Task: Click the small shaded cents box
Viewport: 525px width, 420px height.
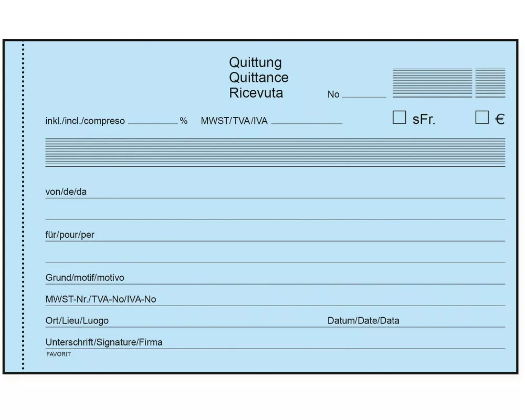Action: (490, 82)
